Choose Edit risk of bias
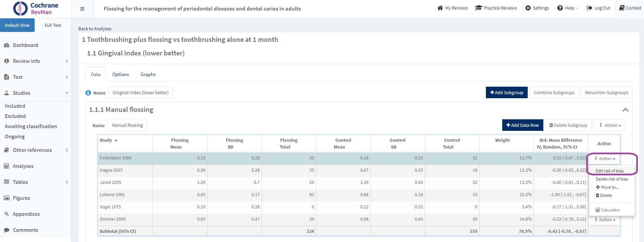 pos(609,171)
